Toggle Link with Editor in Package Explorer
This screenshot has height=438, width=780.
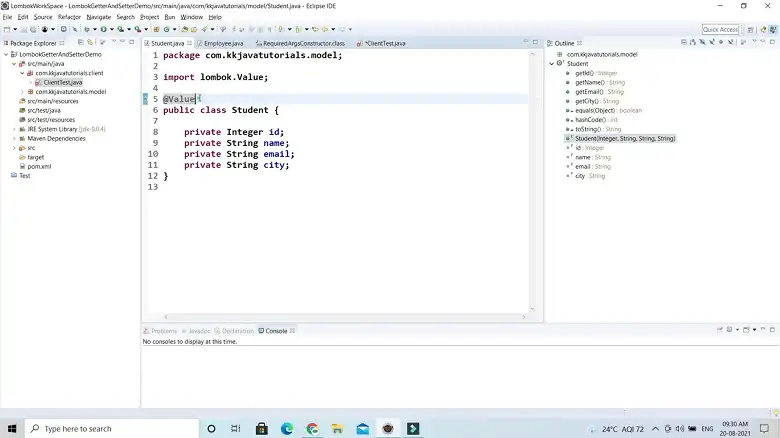tap(90, 42)
